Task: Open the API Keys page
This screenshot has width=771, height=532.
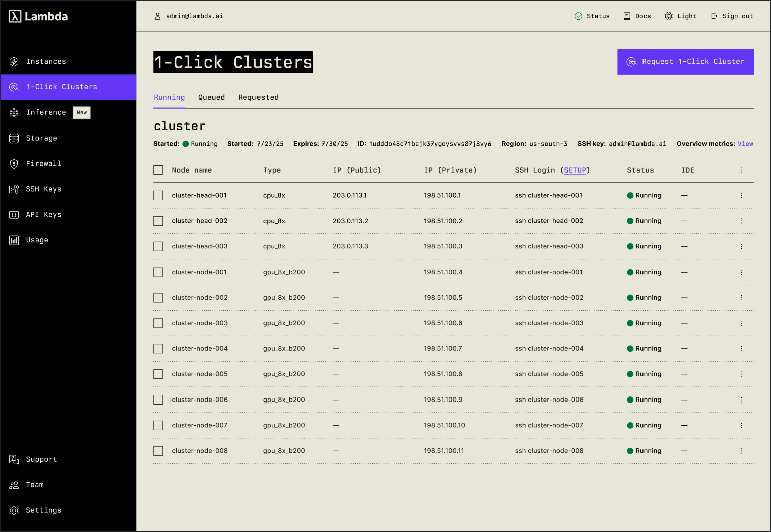Action: (14, 214)
